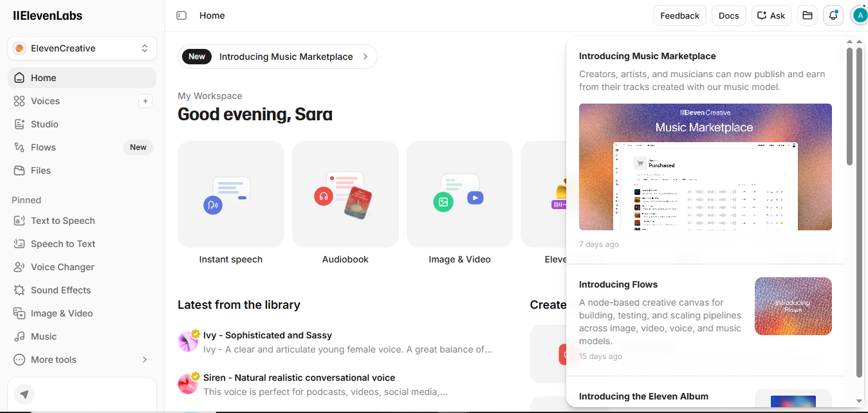Viewport: 868px width, 413px height.
Task: Open Files in the sidebar
Action: tap(82, 170)
